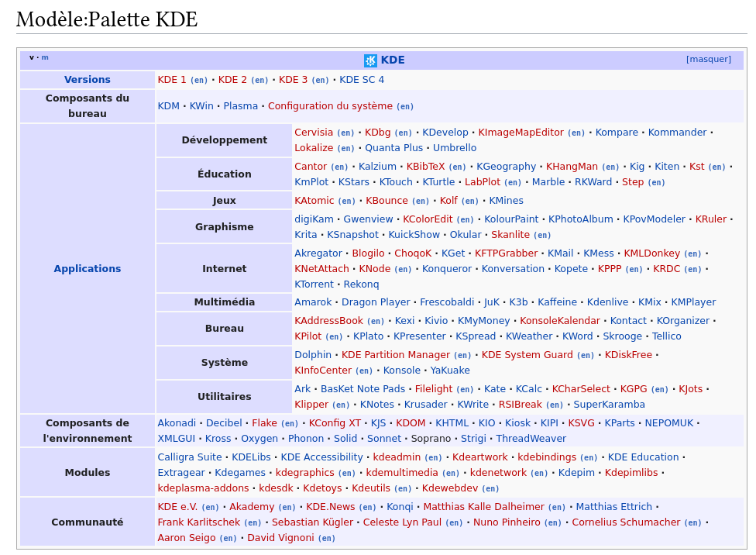Click the KDE logo icon in header
The width and height of the screenshot is (756, 555).
coord(370,60)
